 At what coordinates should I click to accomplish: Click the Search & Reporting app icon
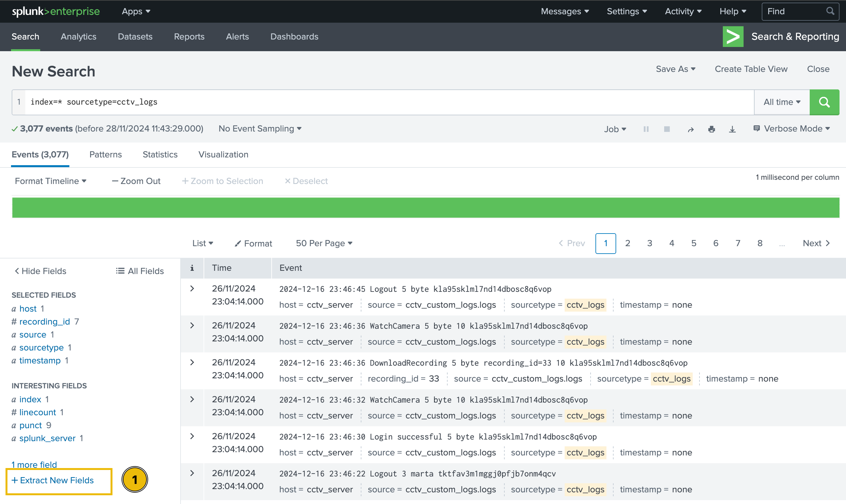point(733,36)
